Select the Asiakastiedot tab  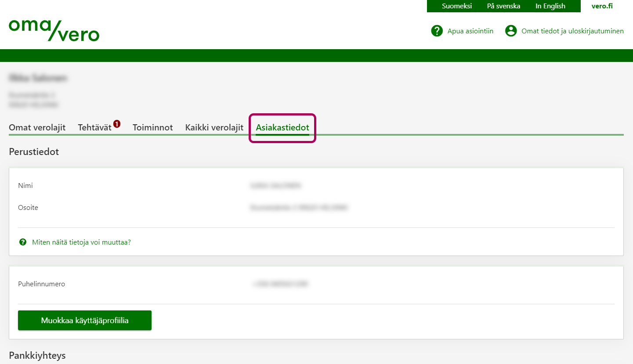(282, 128)
